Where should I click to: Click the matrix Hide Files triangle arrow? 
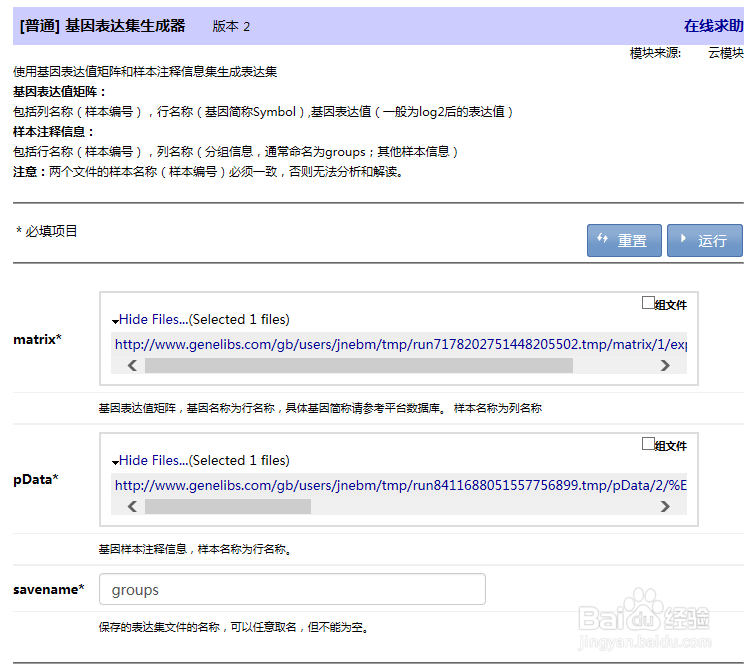pos(115,321)
